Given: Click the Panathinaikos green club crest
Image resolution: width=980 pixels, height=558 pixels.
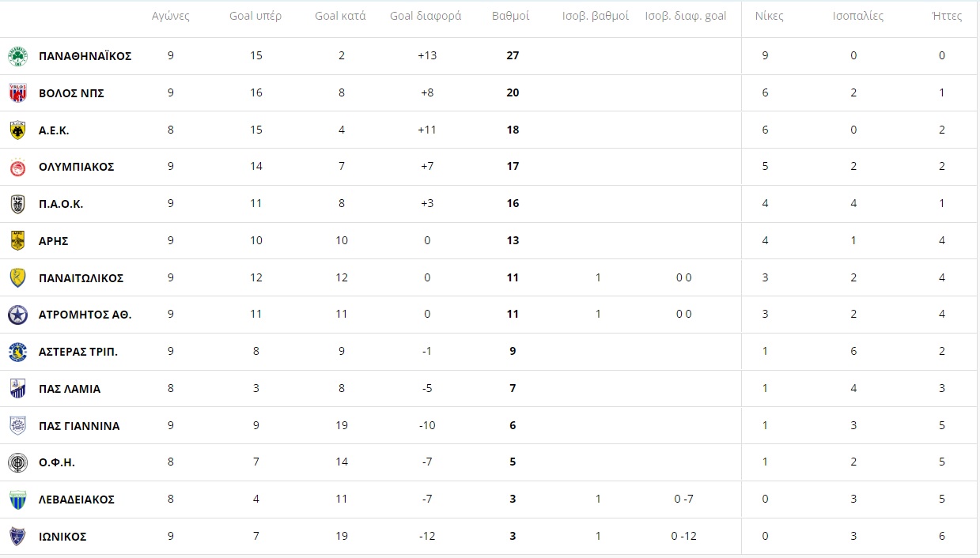Looking at the screenshot, I should tap(17, 56).
